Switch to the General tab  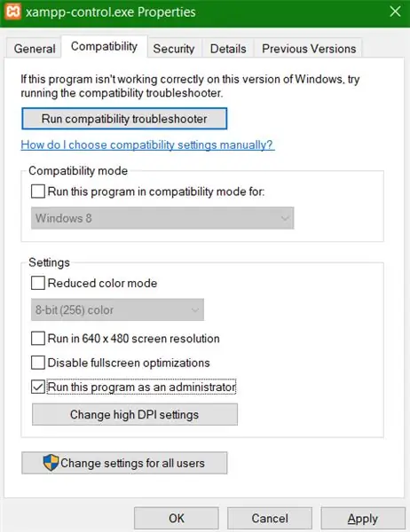(x=35, y=48)
